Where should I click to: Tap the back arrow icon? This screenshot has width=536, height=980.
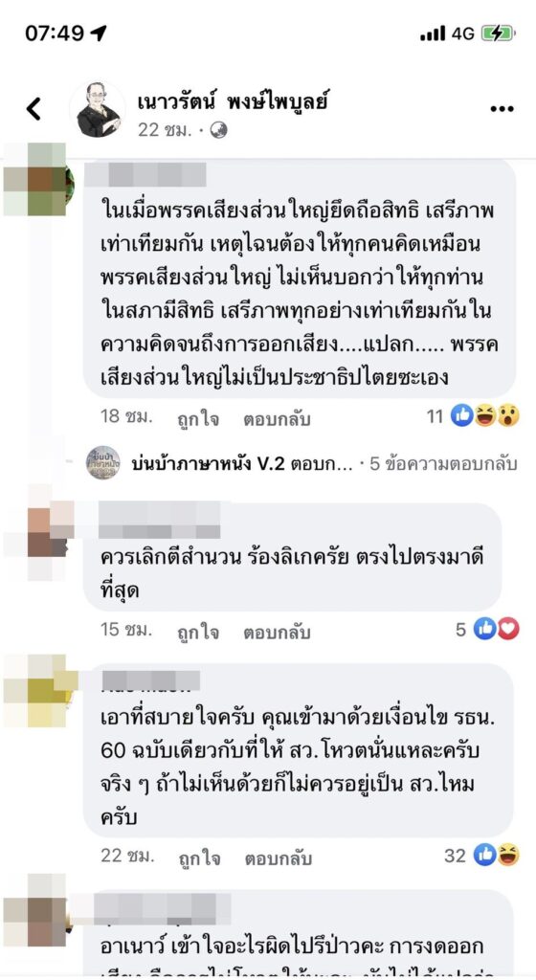pyautogui.click(x=33, y=109)
